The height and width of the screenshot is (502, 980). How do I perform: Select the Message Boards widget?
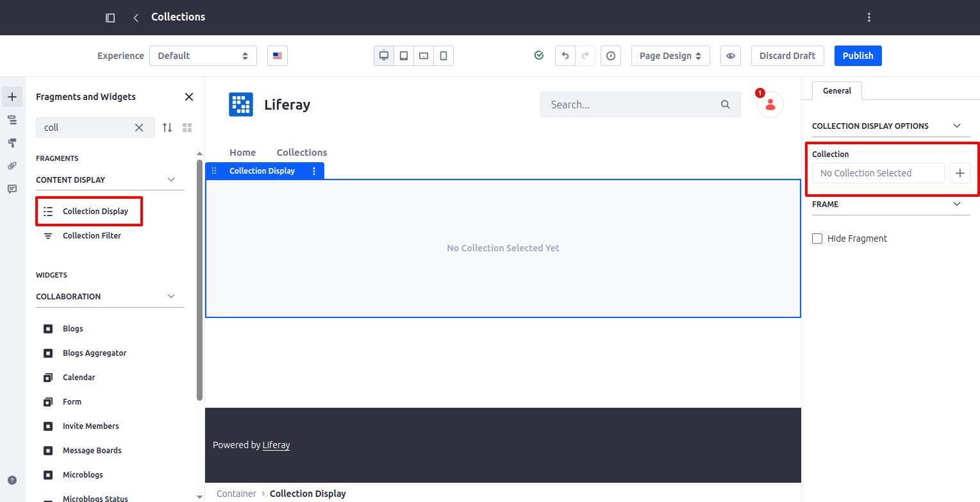[92, 451]
